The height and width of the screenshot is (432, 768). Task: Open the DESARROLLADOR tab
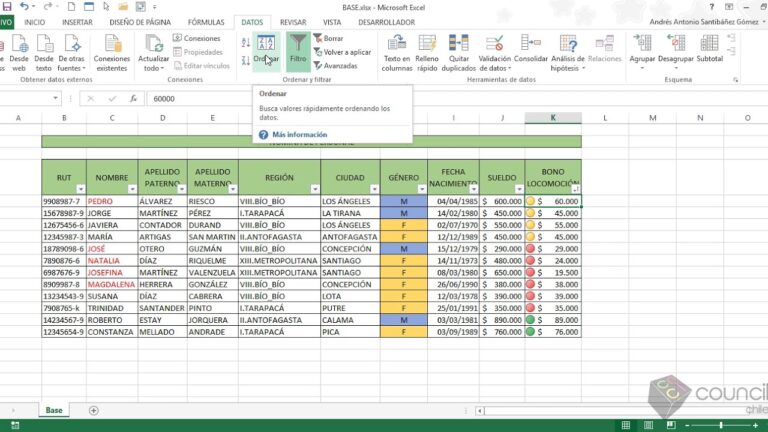point(386,22)
